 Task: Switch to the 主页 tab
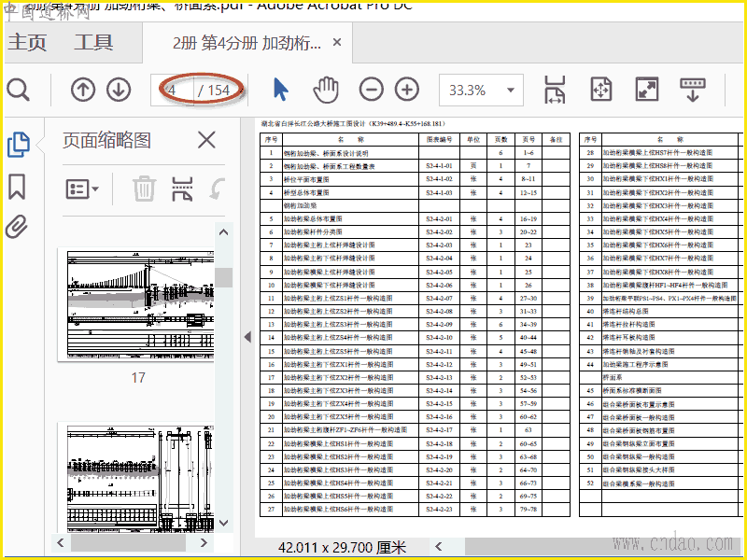point(27,42)
